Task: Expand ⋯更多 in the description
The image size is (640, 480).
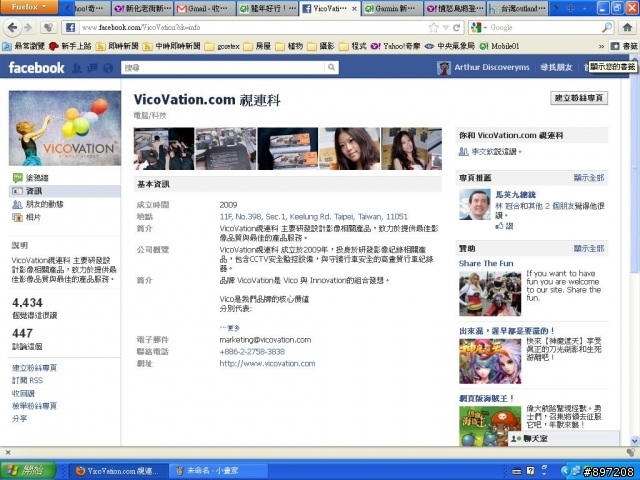Action: (230, 328)
